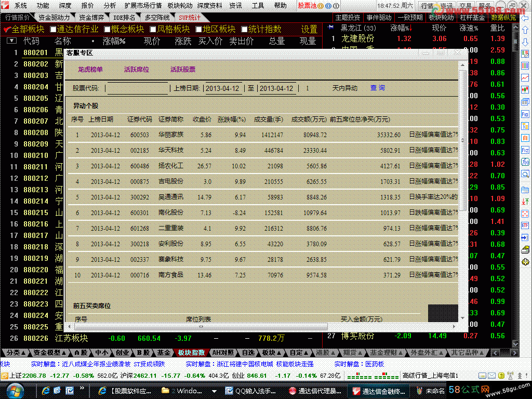Click the colored grid quotes list icon
The width and height of the screenshot is (532, 399).
point(525,66)
